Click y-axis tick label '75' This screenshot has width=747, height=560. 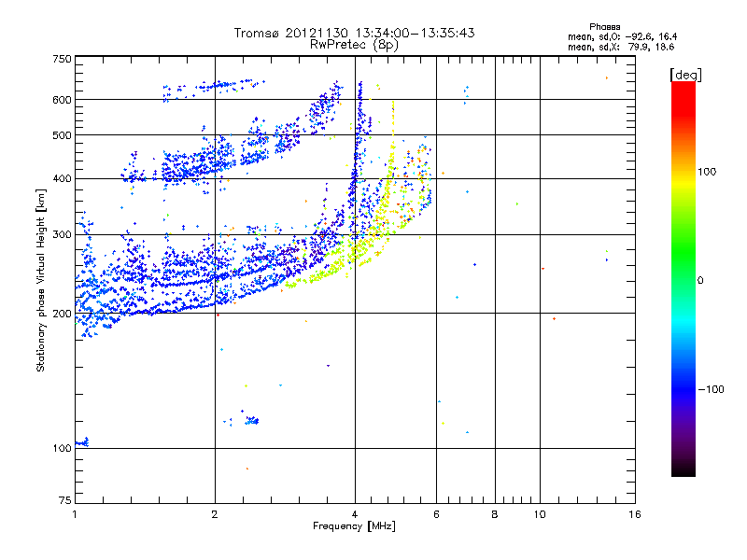tap(65, 500)
